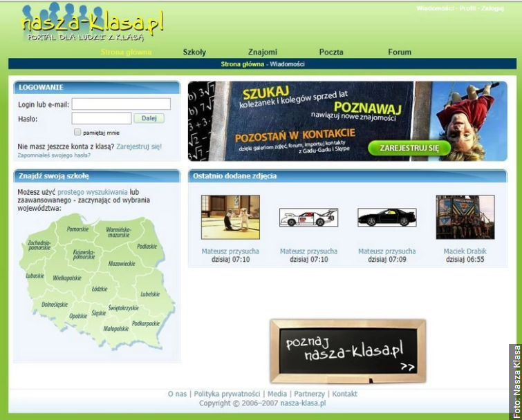Select Mazowieckie region on the map
The height and width of the screenshot is (420, 522).
coord(121,264)
